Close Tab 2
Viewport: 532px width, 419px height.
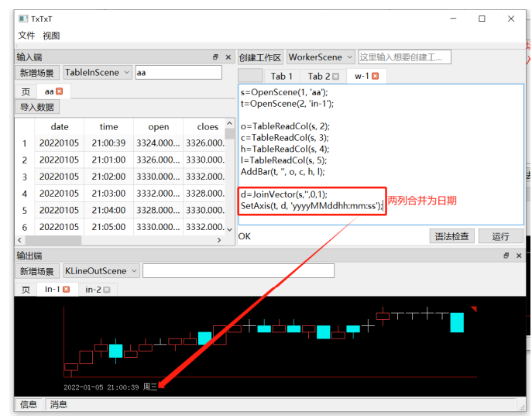pos(336,77)
